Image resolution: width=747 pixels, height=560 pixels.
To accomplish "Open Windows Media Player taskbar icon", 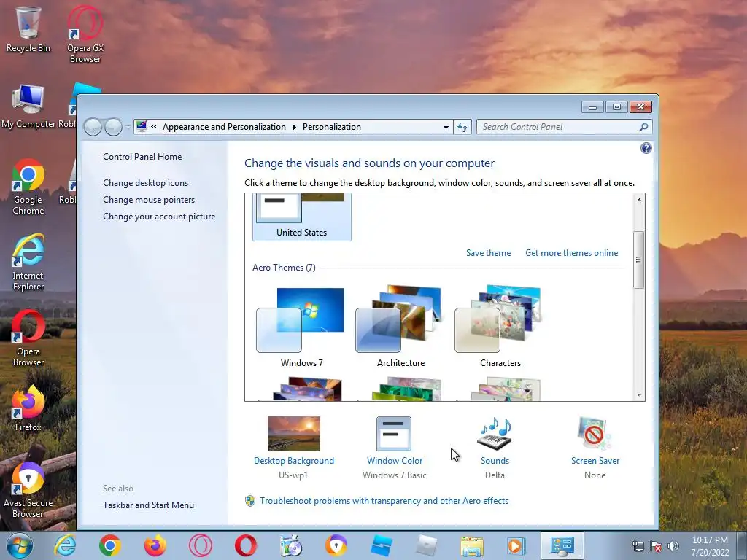I will (x=516, y=545).
